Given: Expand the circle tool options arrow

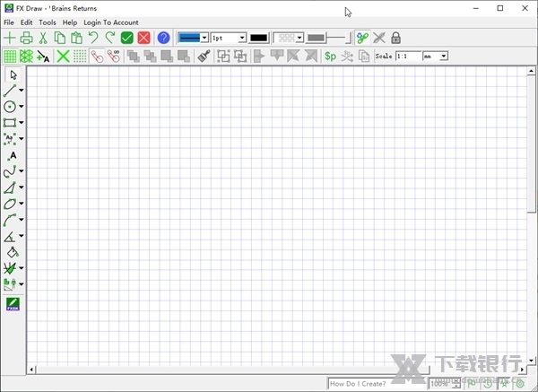Looking at the screenshot, I should (x=22, y=107).
